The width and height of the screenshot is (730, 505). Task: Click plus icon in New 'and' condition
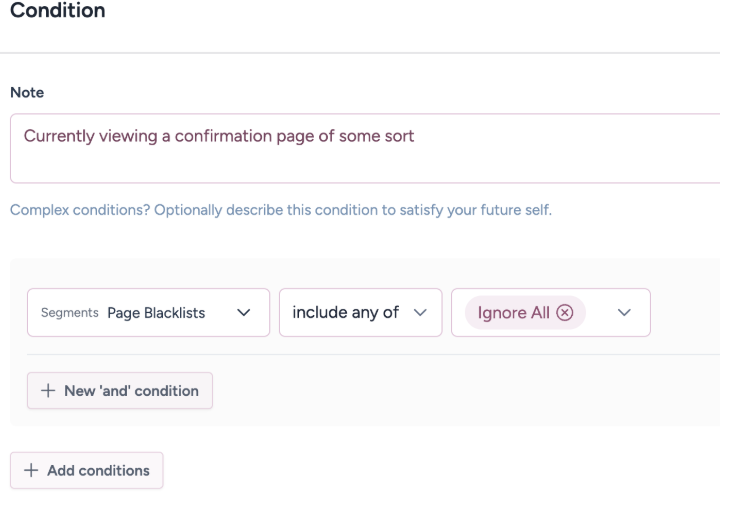point(49,391)
